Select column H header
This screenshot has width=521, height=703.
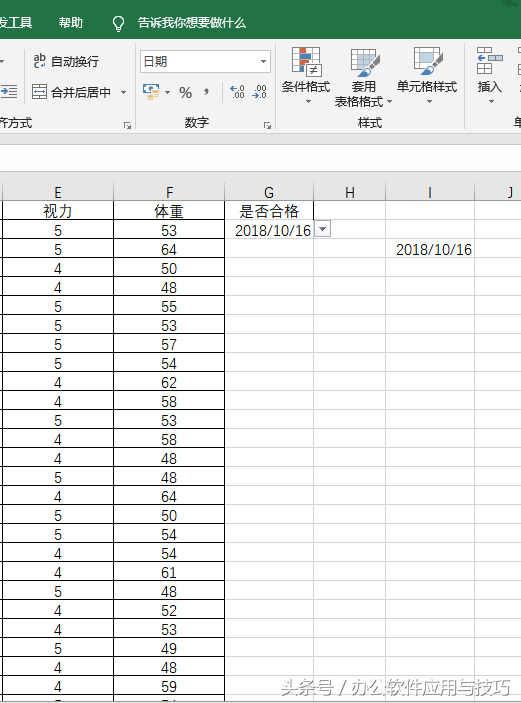[350, 192]
